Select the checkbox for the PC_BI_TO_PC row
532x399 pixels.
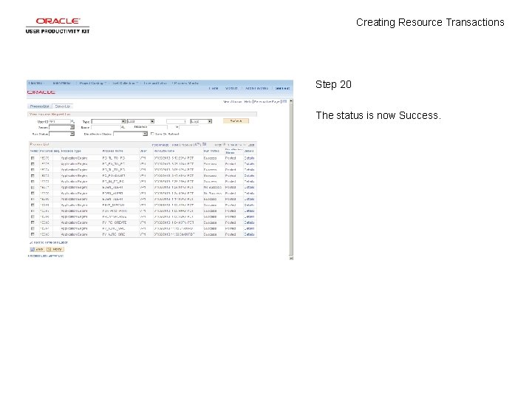point(33,182)
